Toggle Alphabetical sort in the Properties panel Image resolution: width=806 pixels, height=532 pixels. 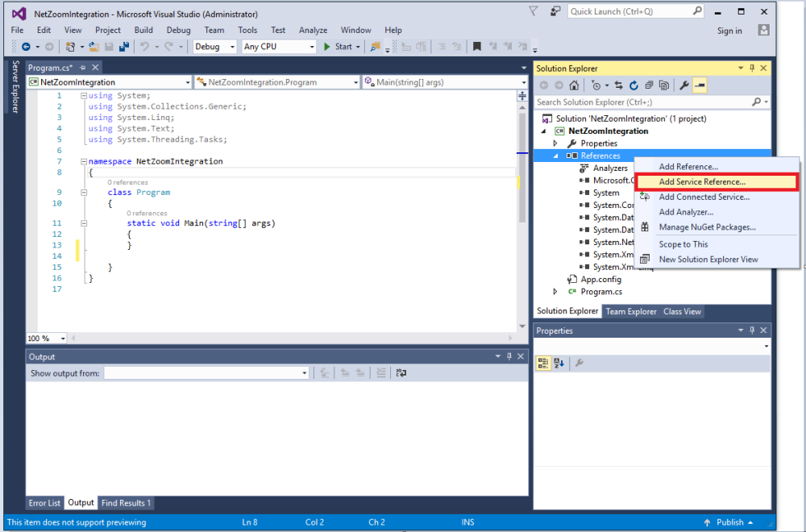(x=559, y=364)
